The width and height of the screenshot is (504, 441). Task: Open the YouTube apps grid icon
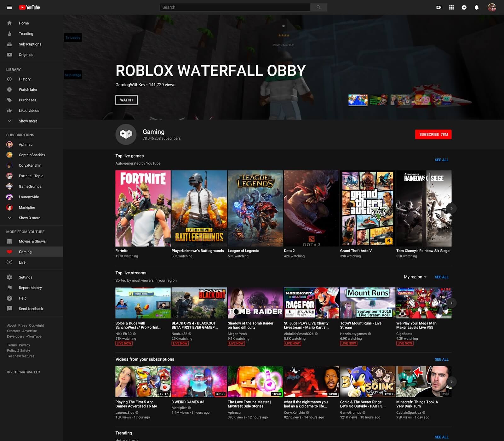point(451,7)
